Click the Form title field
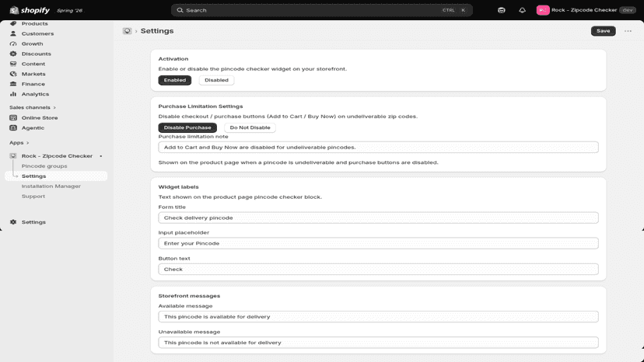This screenshot has width=644, height=362. click(x=378, y=218)
